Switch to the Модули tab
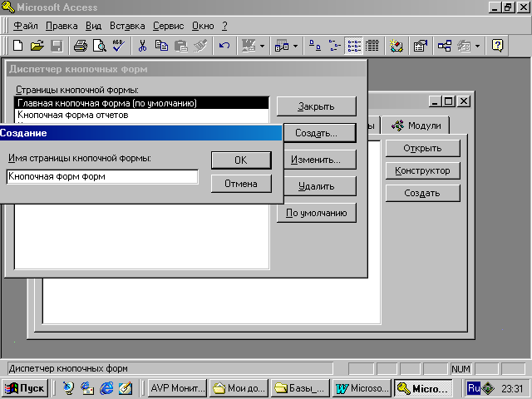 click(416, 126)
